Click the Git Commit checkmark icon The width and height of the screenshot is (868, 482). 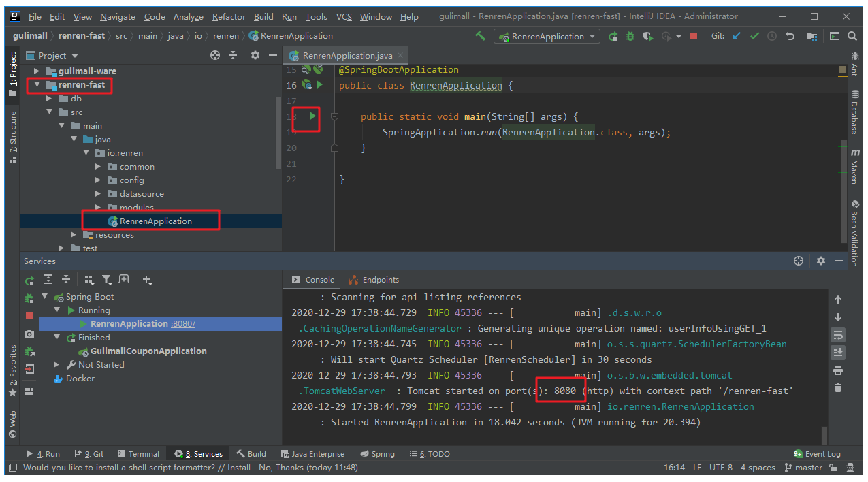[754, 36]
